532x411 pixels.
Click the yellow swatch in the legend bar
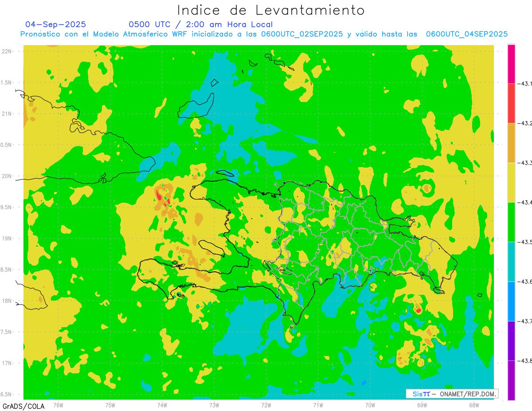tap(511, 182)
